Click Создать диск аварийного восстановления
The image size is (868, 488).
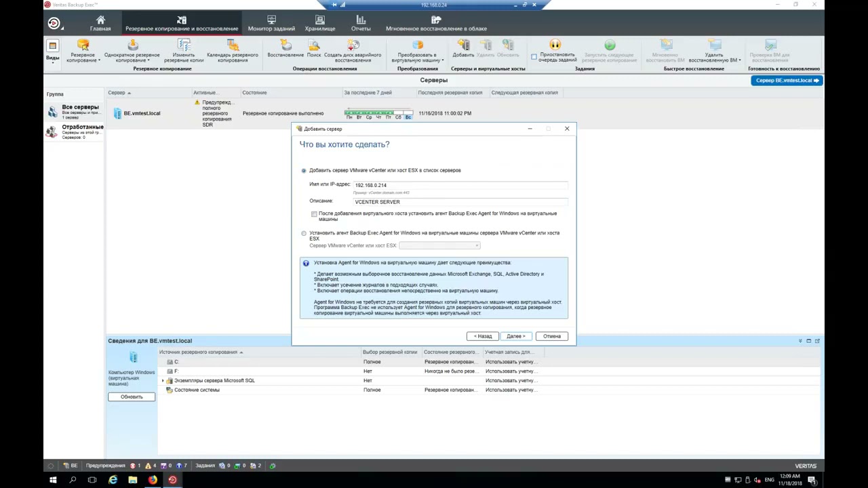click(x=353, y=52)
